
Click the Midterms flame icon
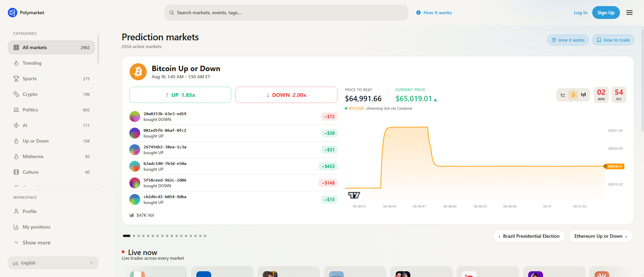pyautogui.click(x=16, y=156)
